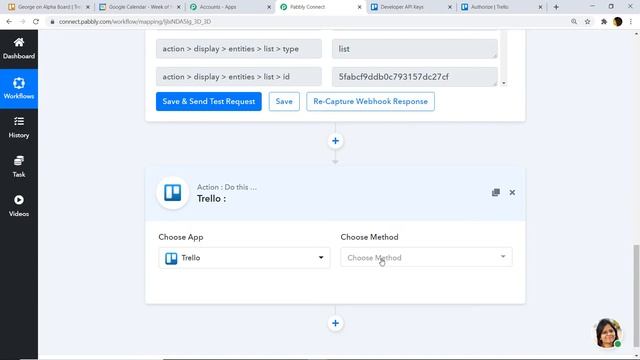Click Re-Capture Webhook Response
The height and width of the screenshot is (360, 640).
coord(370,101)
